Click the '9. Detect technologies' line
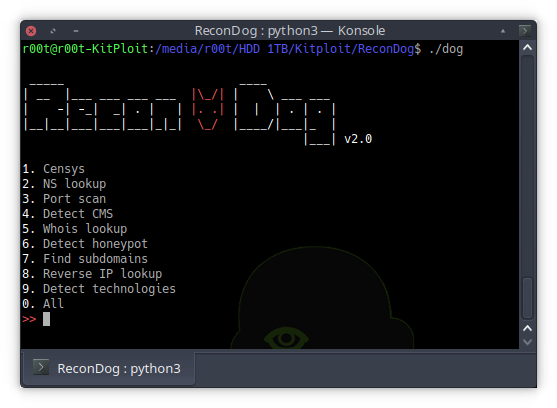 pyautogui.click(x=99, y=289)
